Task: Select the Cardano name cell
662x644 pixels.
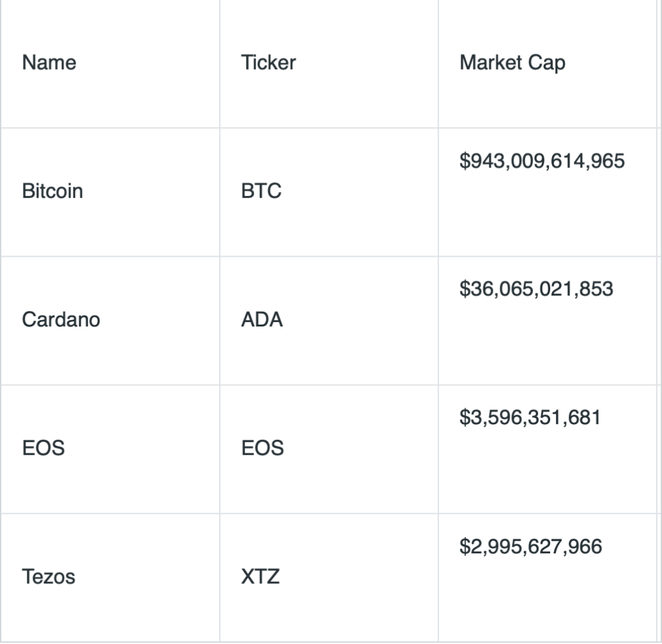Action: point(110,321)
